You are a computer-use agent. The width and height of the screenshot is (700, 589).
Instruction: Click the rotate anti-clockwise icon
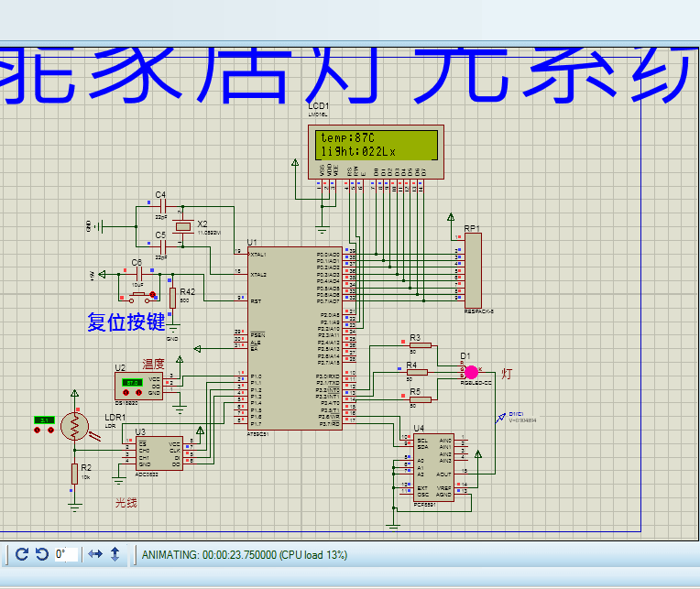coord(41,554)
